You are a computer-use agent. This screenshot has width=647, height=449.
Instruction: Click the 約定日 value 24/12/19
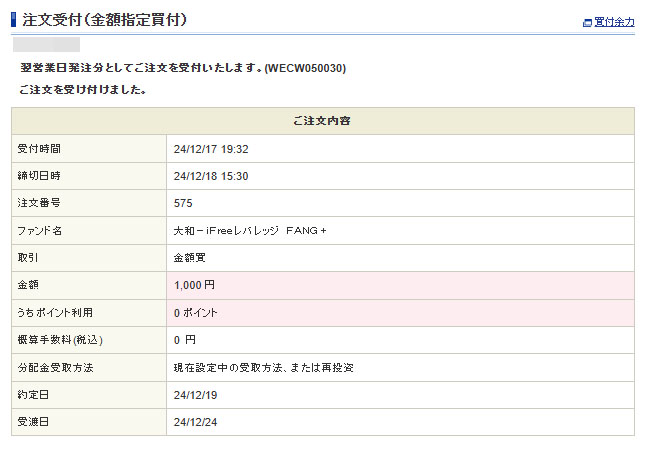click(194, 395)
